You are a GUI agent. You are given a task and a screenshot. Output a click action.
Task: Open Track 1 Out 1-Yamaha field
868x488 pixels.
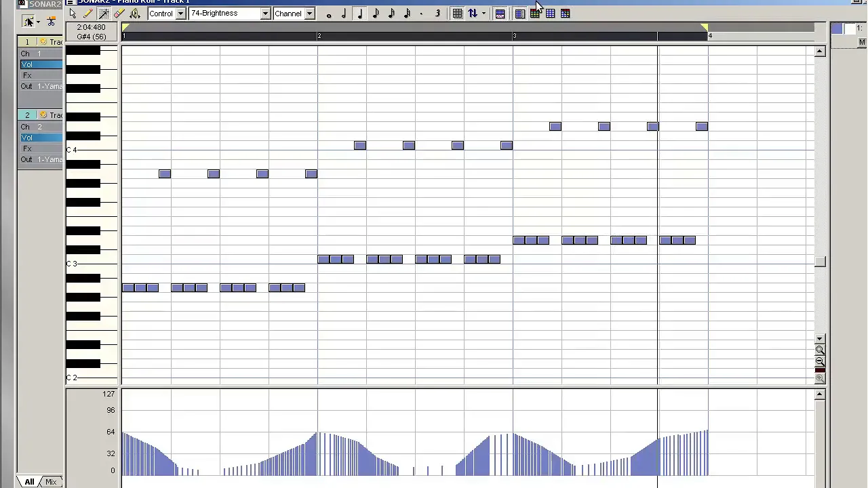[41, 86]
